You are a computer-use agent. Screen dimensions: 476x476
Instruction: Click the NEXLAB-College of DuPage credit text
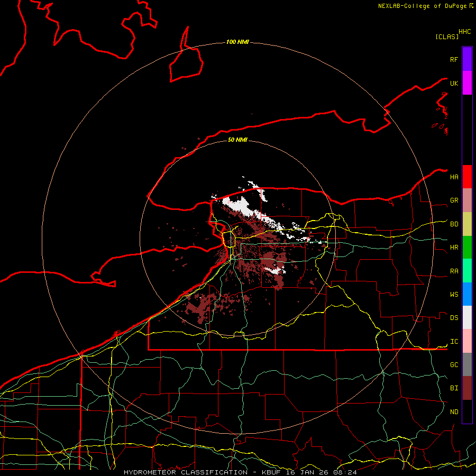422,6
